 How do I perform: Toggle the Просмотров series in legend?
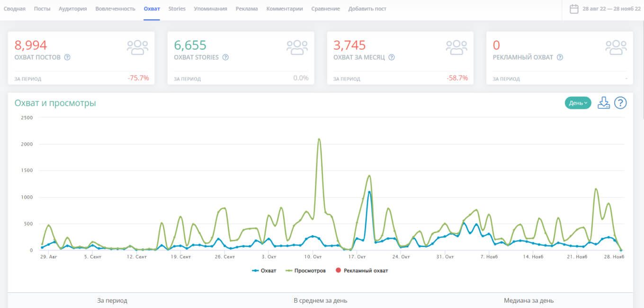[x=305, y=271]
